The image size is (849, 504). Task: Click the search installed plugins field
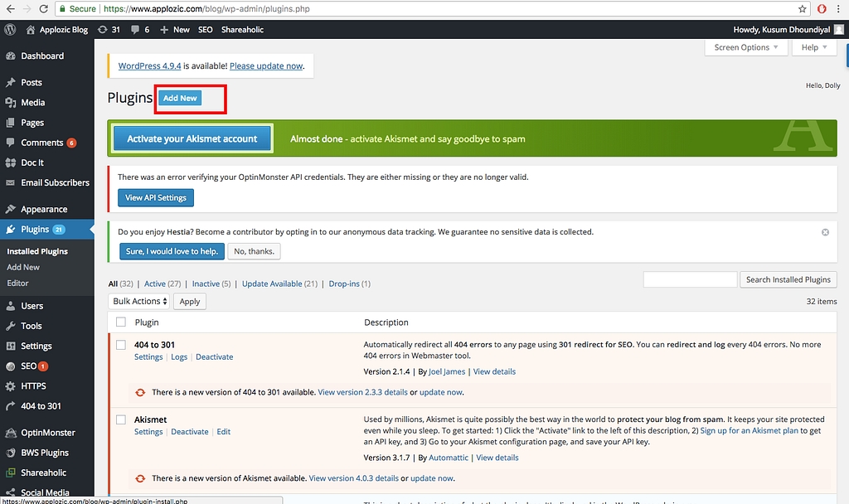click(690, 279)
